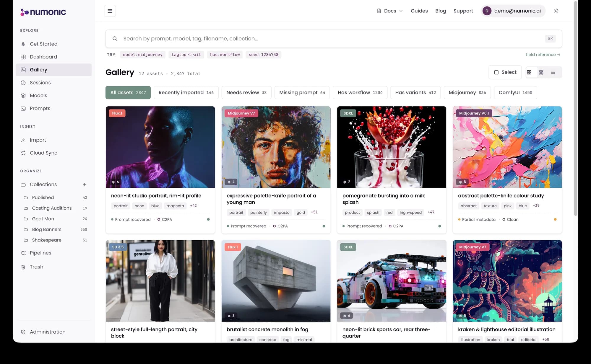
Task: Open the Blog Banners collection
Action: coord(55,229)
